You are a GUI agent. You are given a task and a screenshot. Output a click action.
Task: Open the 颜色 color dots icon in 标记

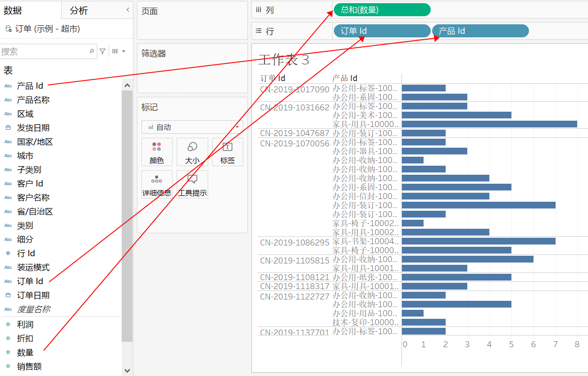pos(157,147)
